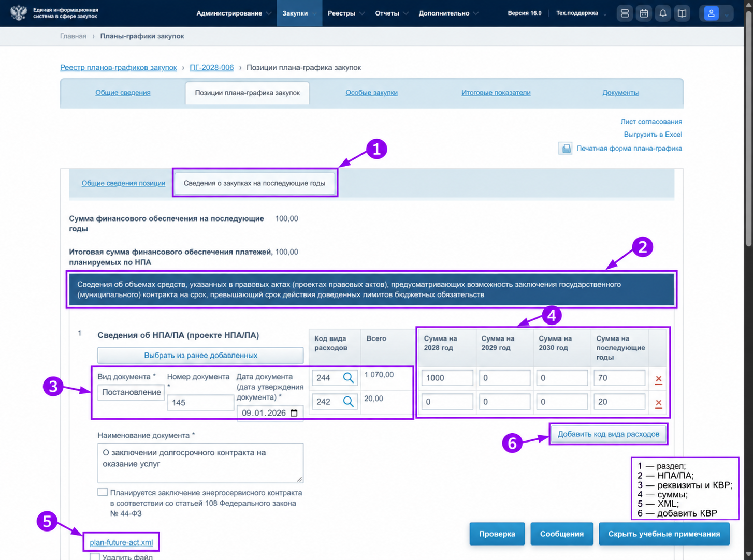
Task: Switch to the Итоговые показатели tab
Action: [496, 93]
